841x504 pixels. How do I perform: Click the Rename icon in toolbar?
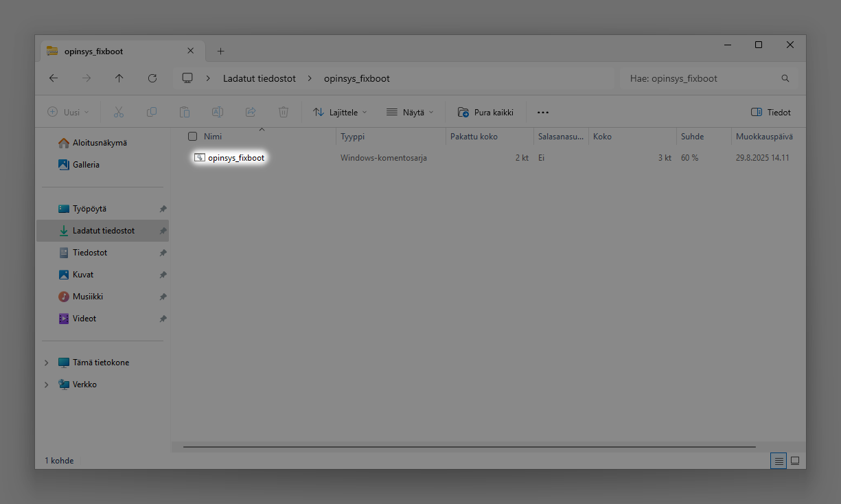[218, 112]
